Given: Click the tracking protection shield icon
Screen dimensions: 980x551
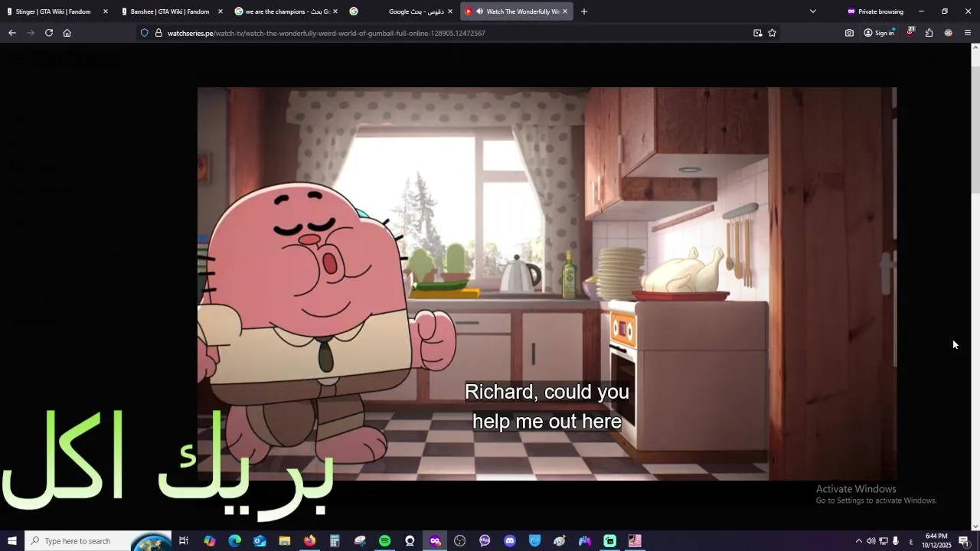Looking at the screenshot, I should click(144, 33).
